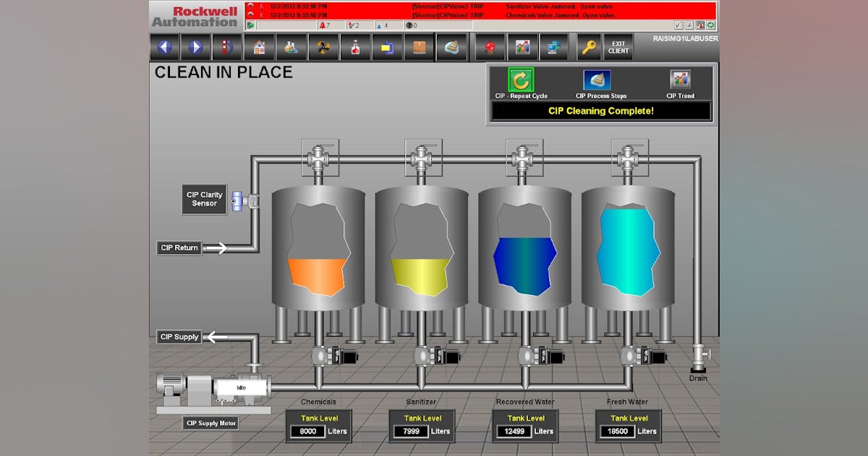The height and width of the screenshot is (456, 868).
Task: Click the CIP Supply Motor label button
Action: coord(210,423)
